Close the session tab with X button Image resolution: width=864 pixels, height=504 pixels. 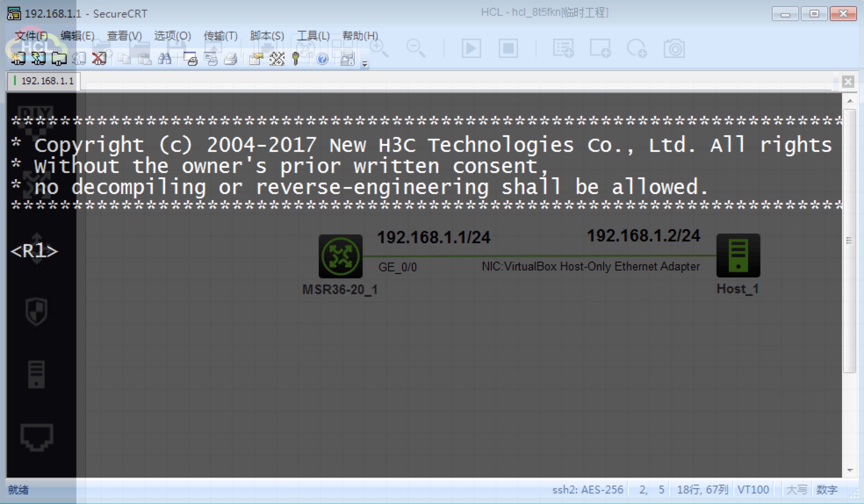(848, 81)
